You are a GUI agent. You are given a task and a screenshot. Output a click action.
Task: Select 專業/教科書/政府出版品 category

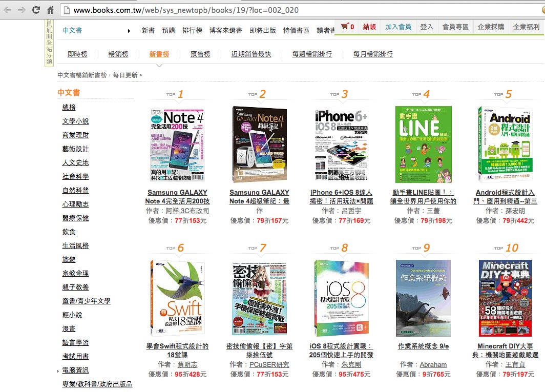tap(97, 384)
